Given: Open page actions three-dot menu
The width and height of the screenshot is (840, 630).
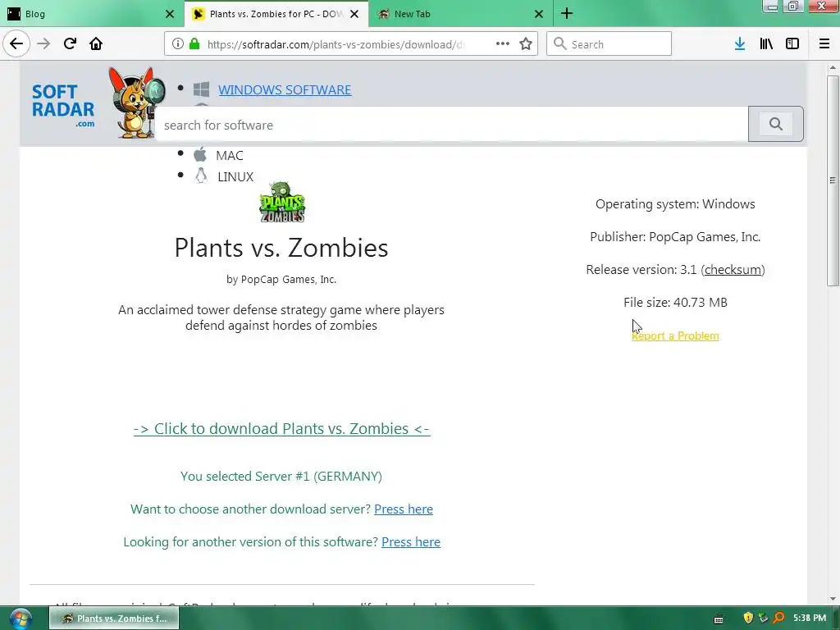Looking at the screenshot, I should (503, 44).
